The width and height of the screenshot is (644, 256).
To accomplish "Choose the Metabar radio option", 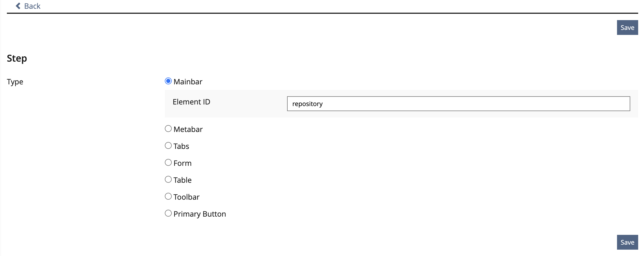I will click(168, 129).
